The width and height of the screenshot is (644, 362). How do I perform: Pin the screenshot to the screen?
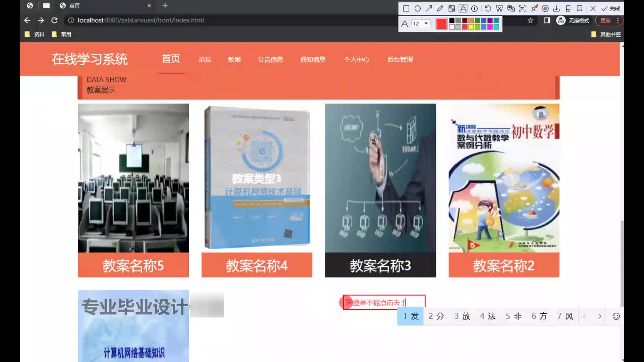534,9
